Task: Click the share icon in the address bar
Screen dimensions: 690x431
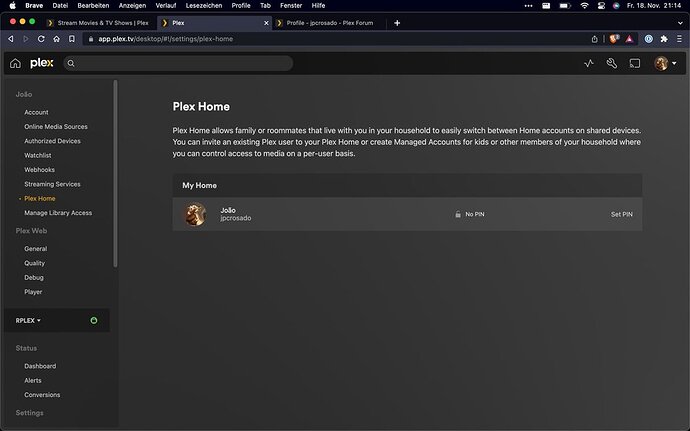Action: click(x=595, y=39)
